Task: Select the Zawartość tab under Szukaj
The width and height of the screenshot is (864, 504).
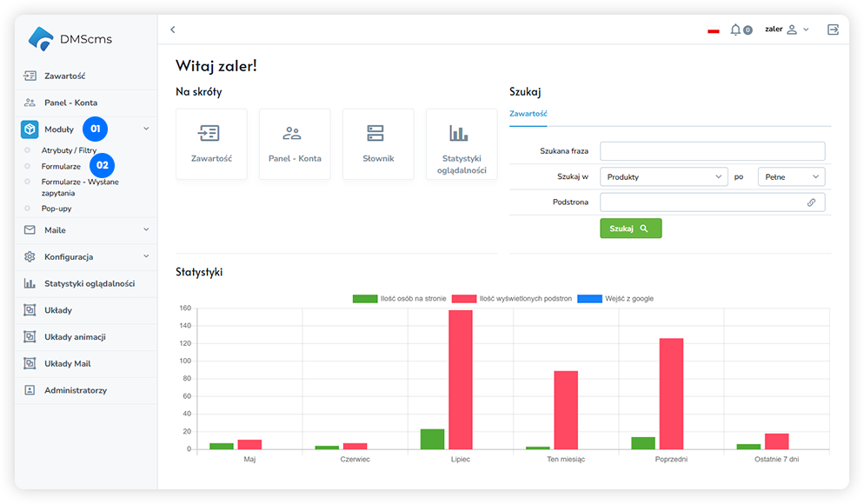Action: coord(528,114)
